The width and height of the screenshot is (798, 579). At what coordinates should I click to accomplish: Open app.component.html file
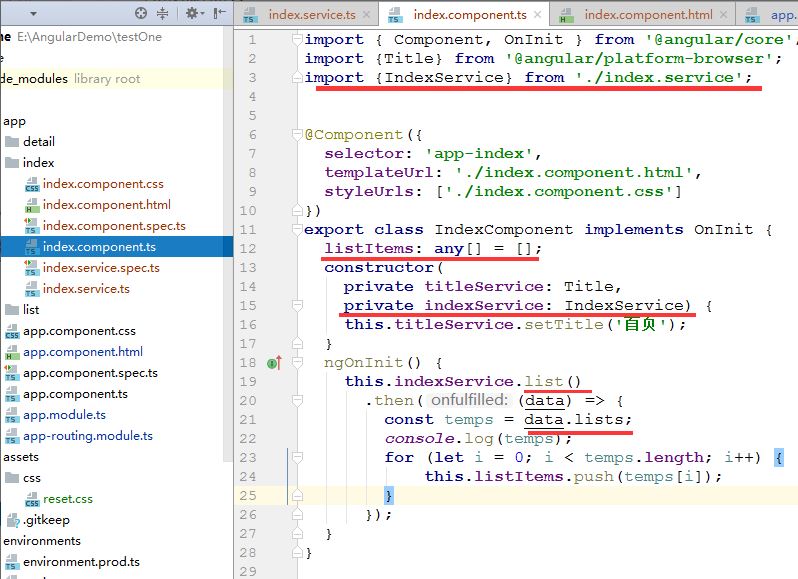[x=83, y=352]
